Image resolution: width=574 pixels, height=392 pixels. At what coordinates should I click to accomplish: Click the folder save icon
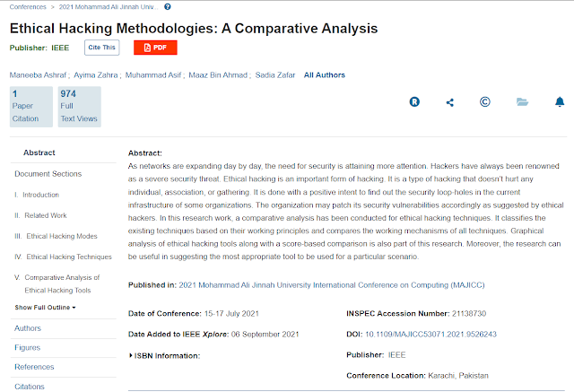pos(522,101)
